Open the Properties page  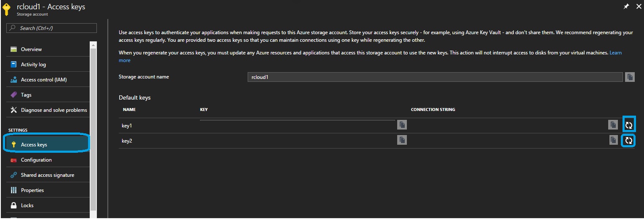(x=32, y=190)
